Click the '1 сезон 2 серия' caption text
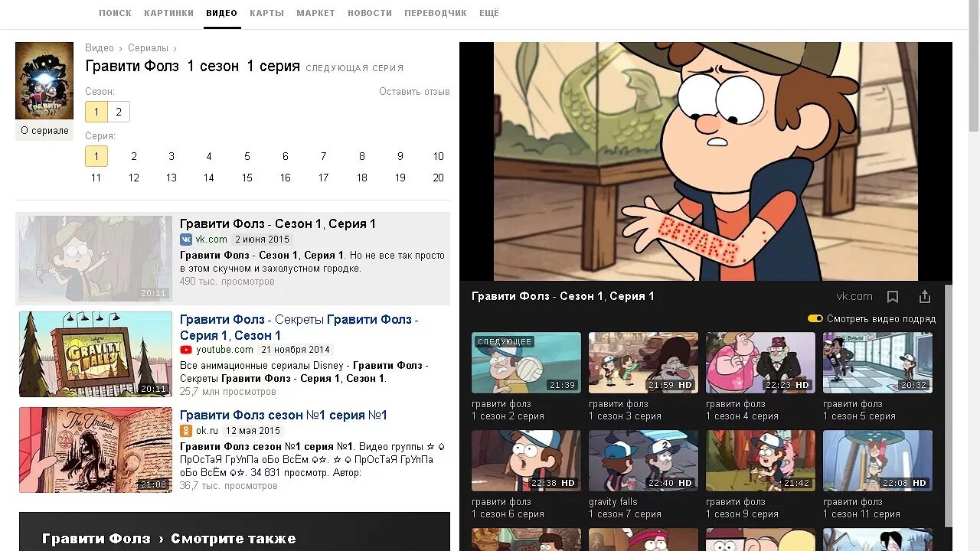This screenshot has height=551, width=980. coord(508,416)
